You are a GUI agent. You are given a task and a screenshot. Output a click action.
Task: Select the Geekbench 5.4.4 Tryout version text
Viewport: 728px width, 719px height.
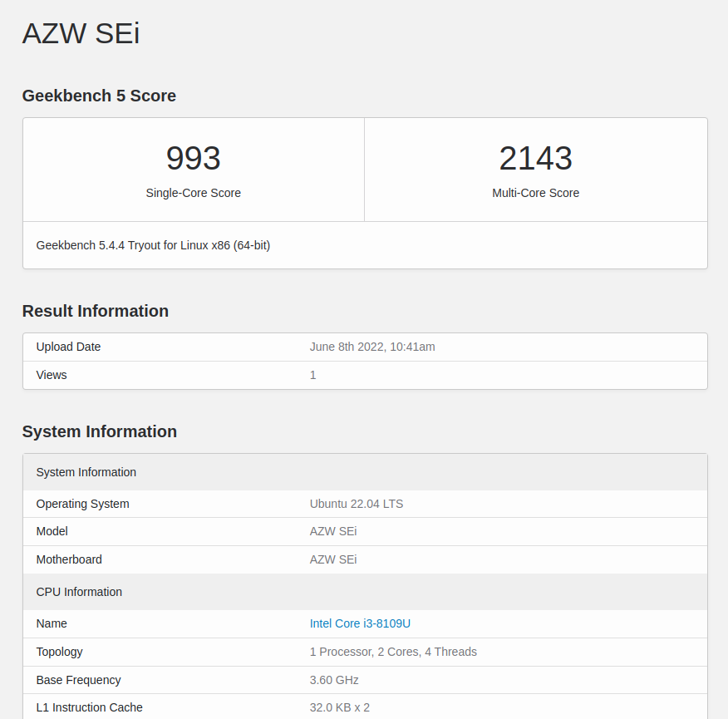153,245
